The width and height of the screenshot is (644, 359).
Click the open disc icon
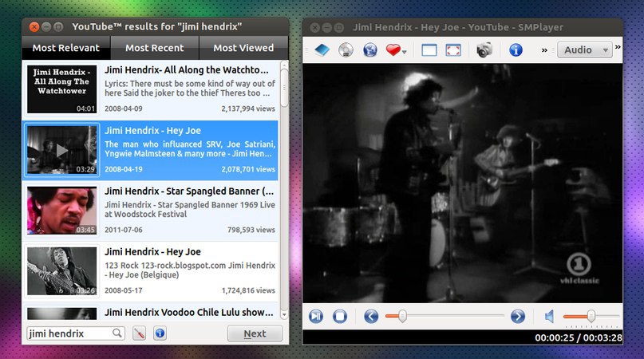(x=346, y=50)
